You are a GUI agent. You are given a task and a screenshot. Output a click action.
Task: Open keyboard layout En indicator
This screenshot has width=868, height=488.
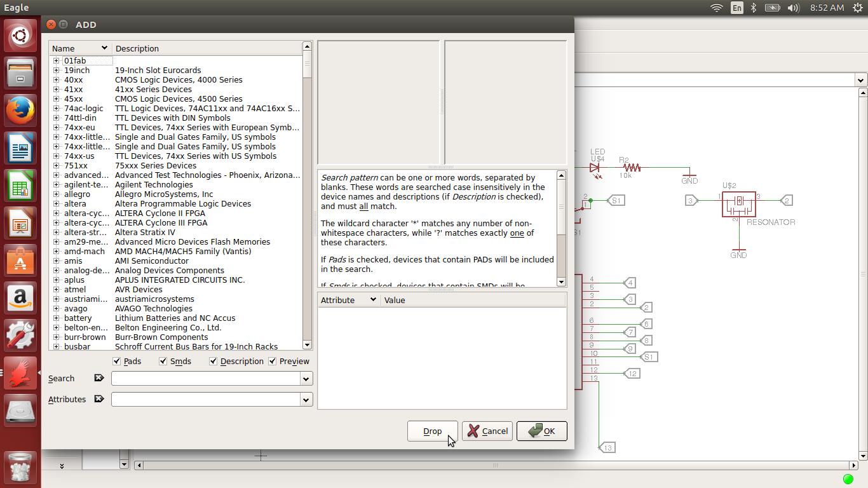coord(736,8)
